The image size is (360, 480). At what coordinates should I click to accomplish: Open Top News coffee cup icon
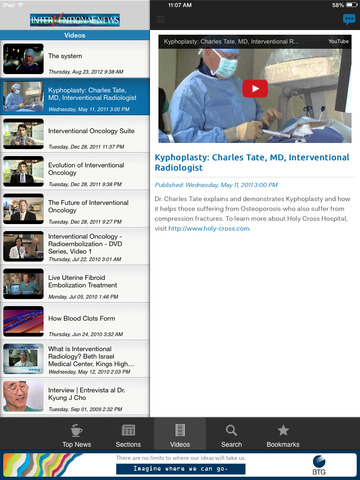(x=76, y=430)
